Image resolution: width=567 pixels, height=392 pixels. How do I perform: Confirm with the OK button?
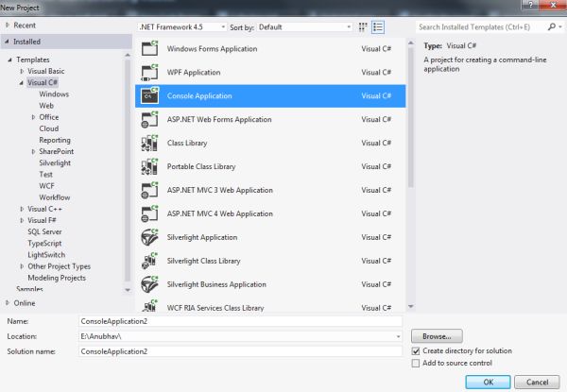[489, 382]
